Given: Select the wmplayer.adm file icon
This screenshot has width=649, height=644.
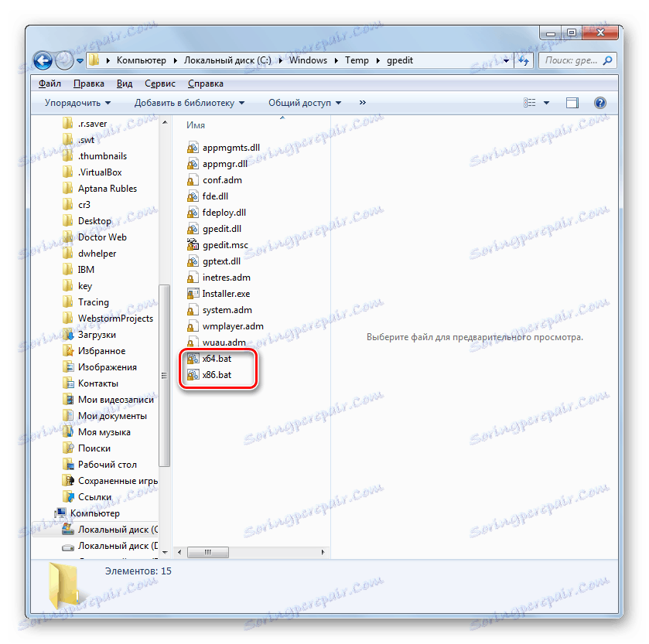Looking at the screenshot, I should (x=192, y=326).
